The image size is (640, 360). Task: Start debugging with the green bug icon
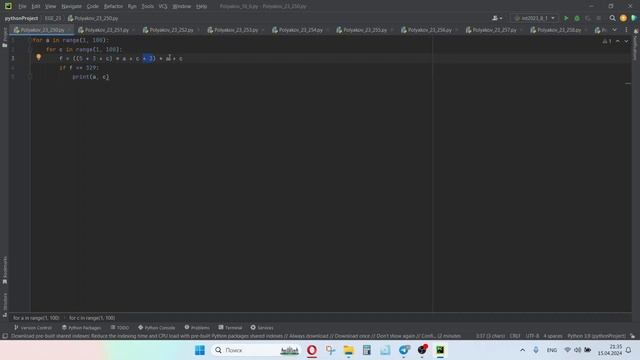[x=577, y=18]
